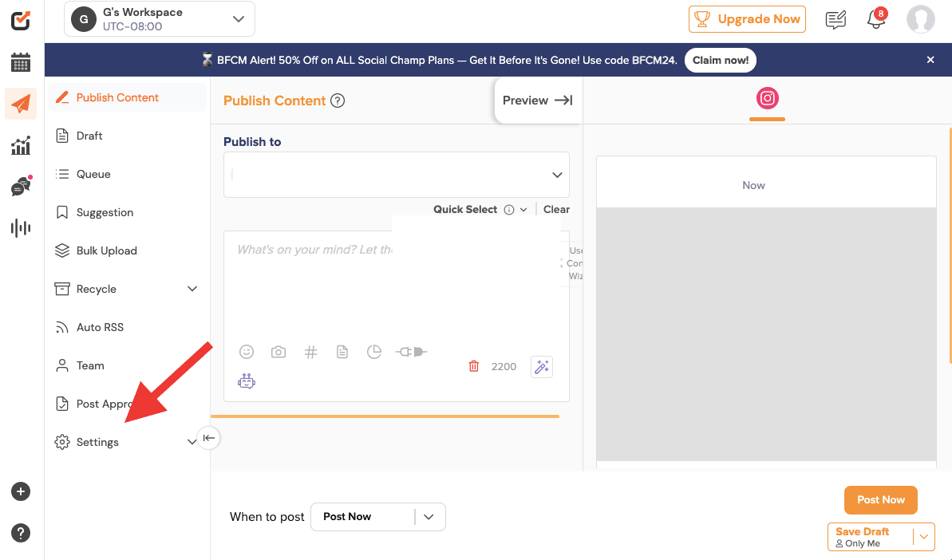Collapse the sidebar with arrow toggle

[208, 438]
